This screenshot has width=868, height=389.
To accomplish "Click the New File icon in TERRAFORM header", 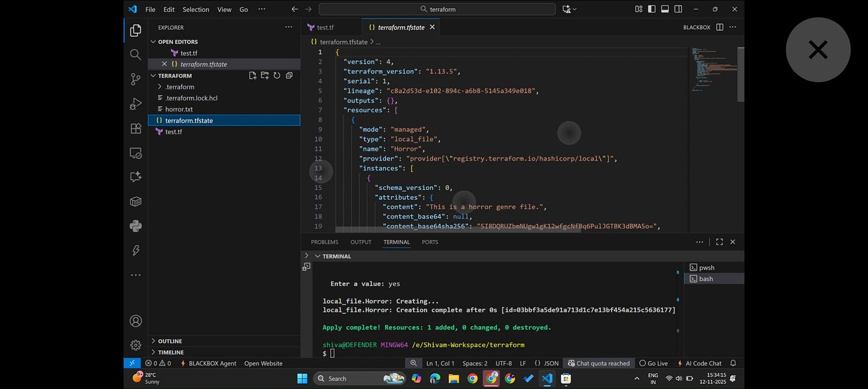I will [252, 76].
